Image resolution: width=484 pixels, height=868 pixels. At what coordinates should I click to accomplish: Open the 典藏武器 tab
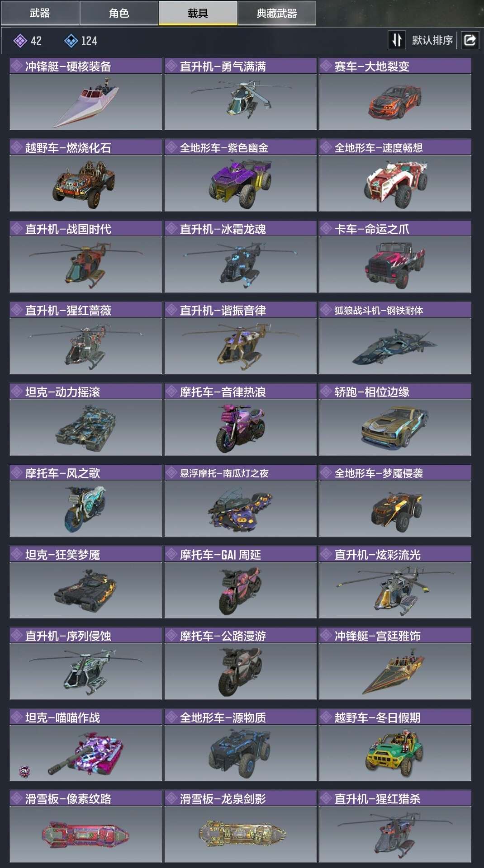[277, 13]
